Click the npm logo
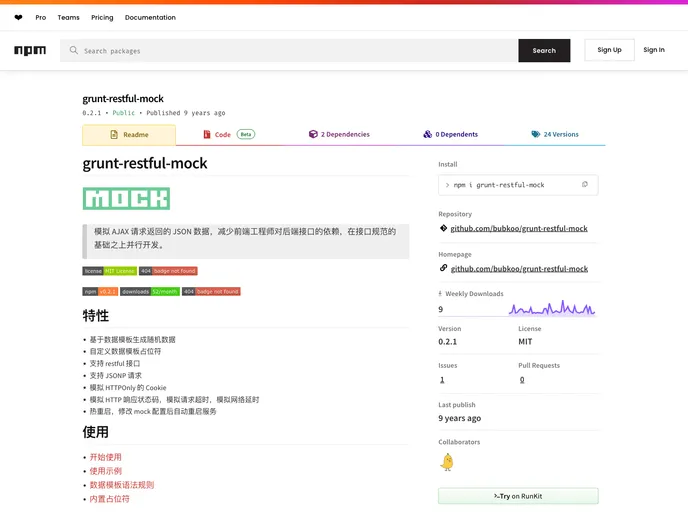Image resolution: width=688 pixels, height=512 pixels. click(30, 50)
